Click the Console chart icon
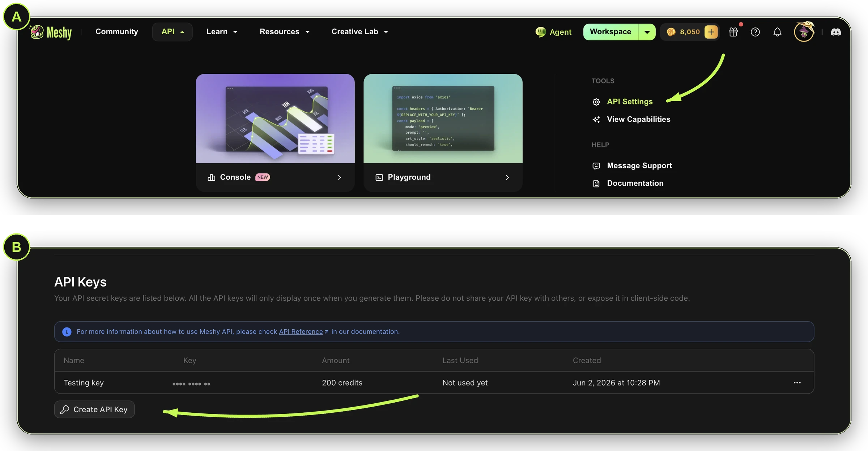 (212, 177)
